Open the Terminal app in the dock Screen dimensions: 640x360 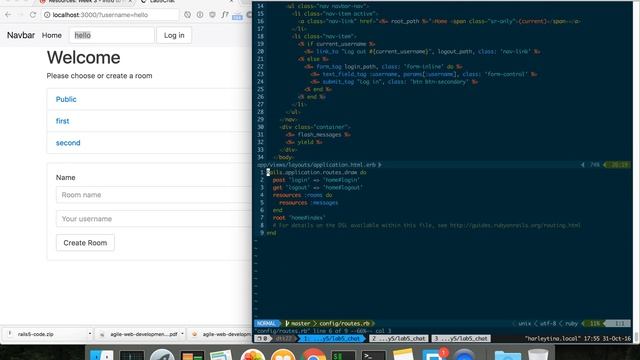coord(373,354)
